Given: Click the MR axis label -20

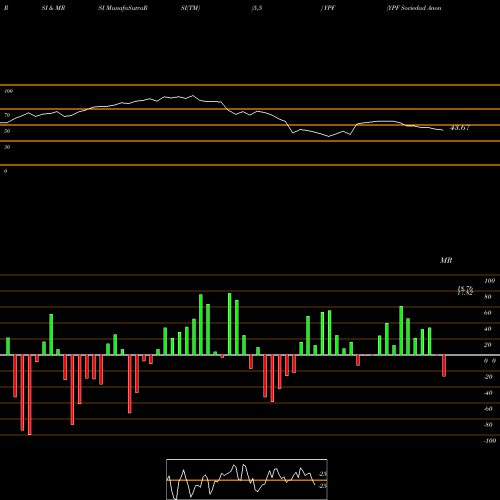Looking at the screenshot, I should 488,377.
